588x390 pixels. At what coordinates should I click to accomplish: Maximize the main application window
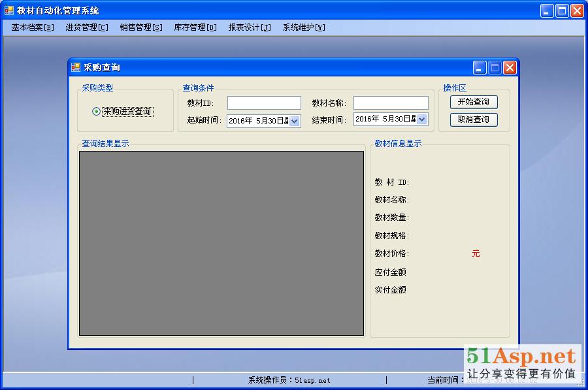[x=562, y=10]
